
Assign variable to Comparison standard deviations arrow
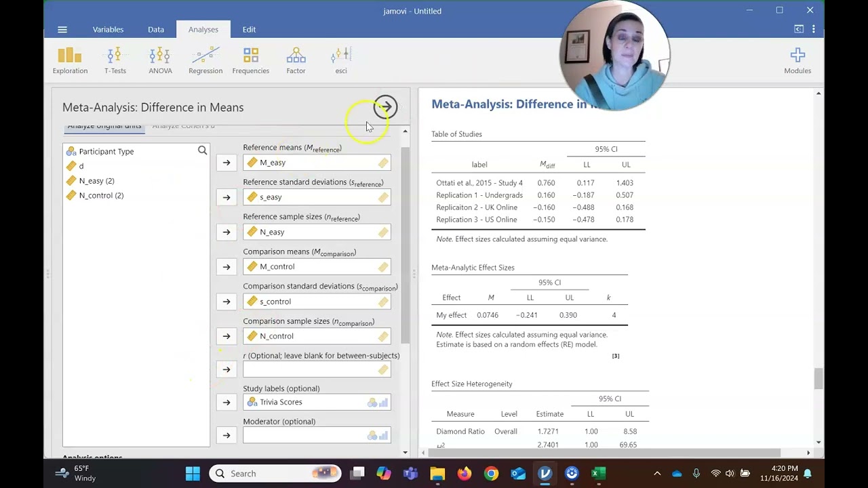tap(226, 302)
